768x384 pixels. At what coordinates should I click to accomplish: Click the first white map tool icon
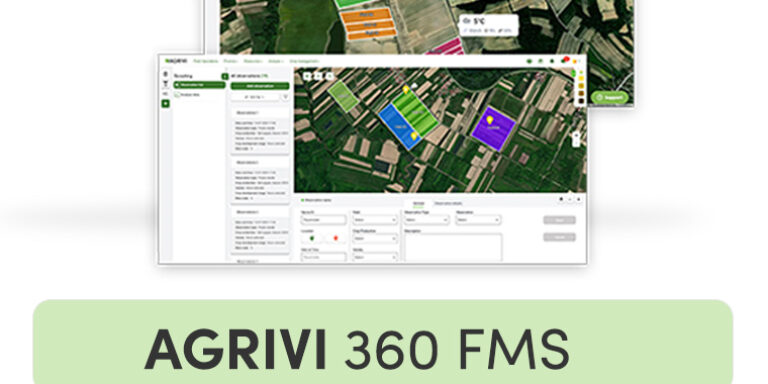point(307,76)
